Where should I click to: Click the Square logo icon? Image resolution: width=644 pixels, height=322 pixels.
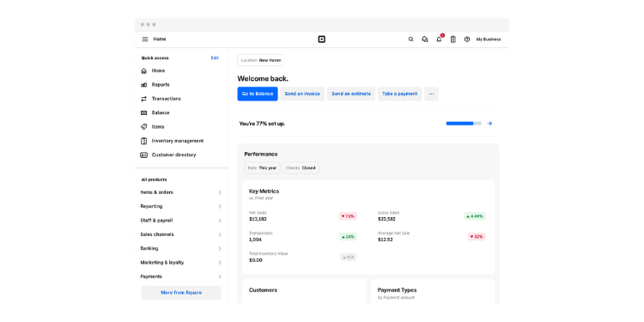pos(322,39)
